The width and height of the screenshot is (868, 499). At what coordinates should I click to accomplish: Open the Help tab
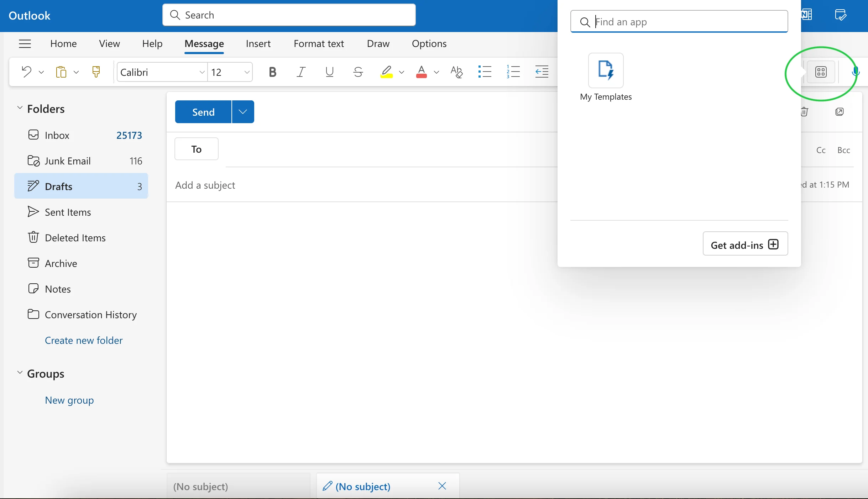click(x=152, y=43)
